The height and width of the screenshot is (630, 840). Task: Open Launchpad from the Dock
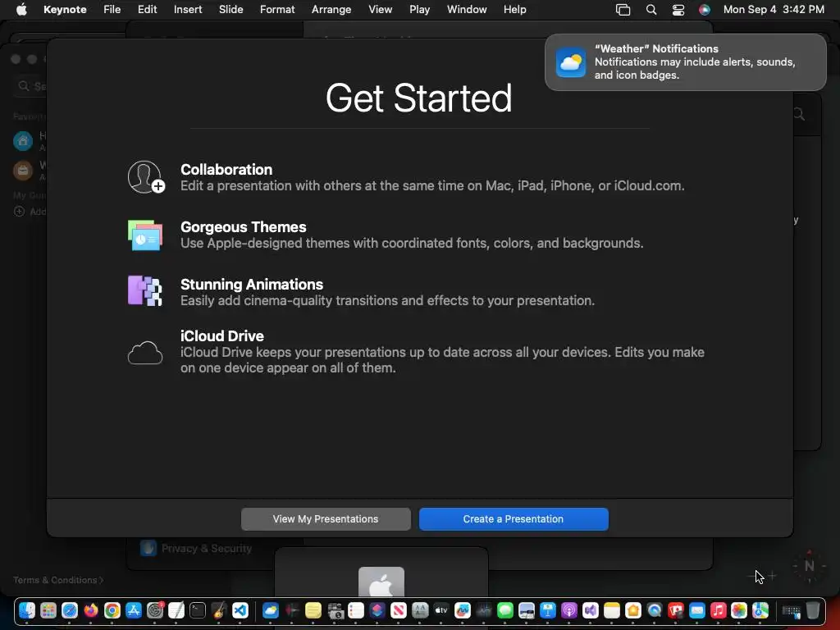[x=48, y=610]
